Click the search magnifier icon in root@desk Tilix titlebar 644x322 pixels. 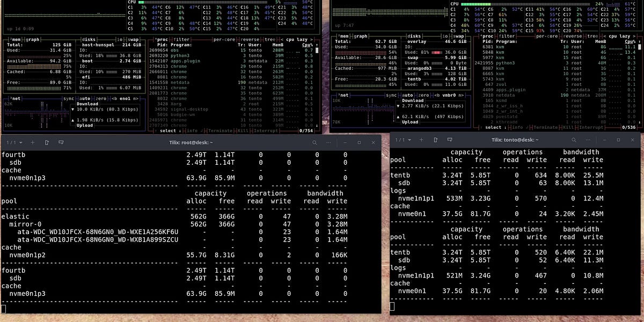314,142
